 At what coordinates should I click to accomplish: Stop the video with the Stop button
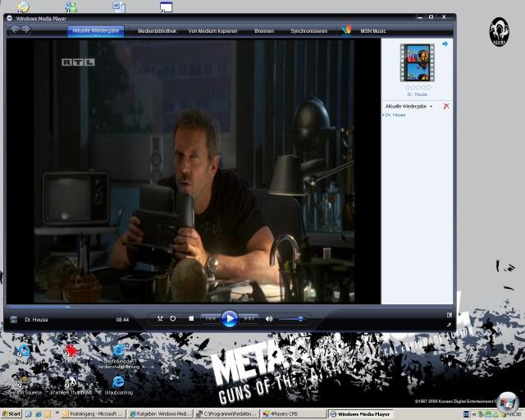(191, 318)
